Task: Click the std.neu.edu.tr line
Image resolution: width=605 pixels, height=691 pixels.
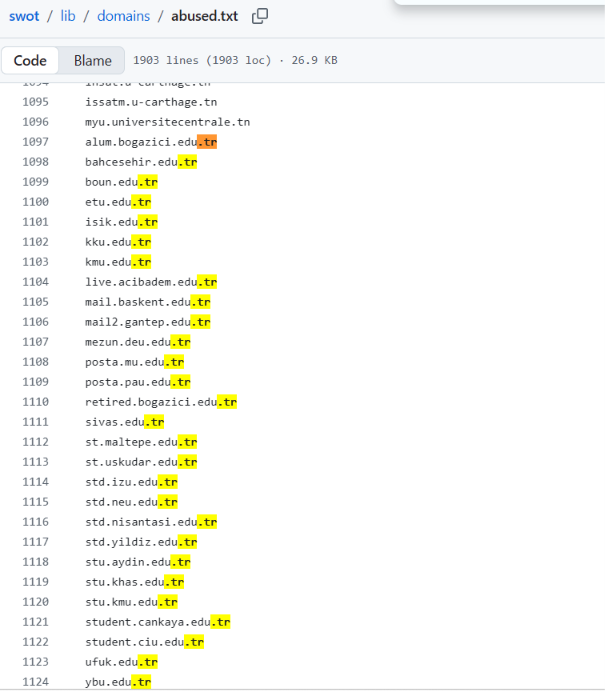Action: point(131,502)
